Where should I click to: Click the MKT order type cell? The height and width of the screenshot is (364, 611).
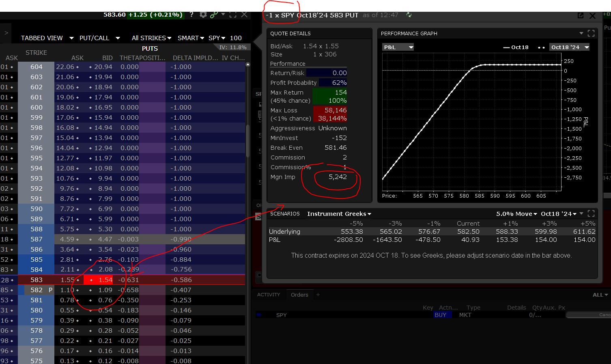click(x=465, y=315)
